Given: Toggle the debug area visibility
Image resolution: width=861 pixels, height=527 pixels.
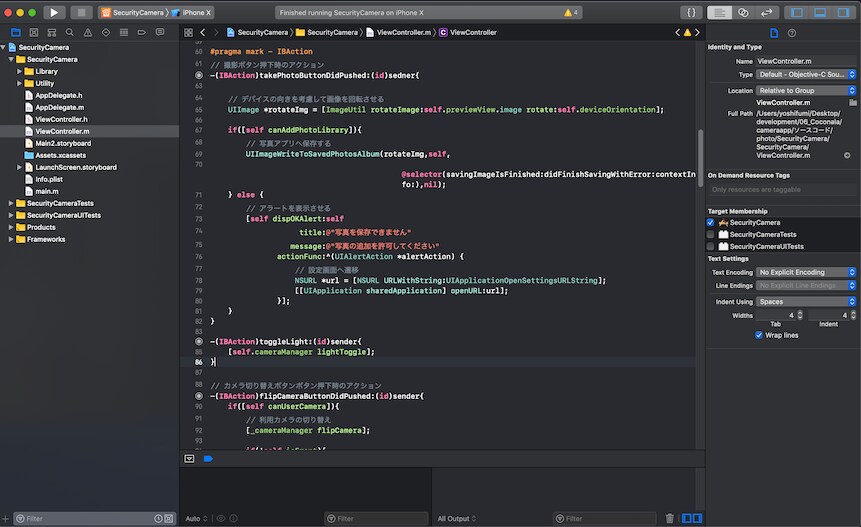Looking at the screenshot, I should coord(820,12).
